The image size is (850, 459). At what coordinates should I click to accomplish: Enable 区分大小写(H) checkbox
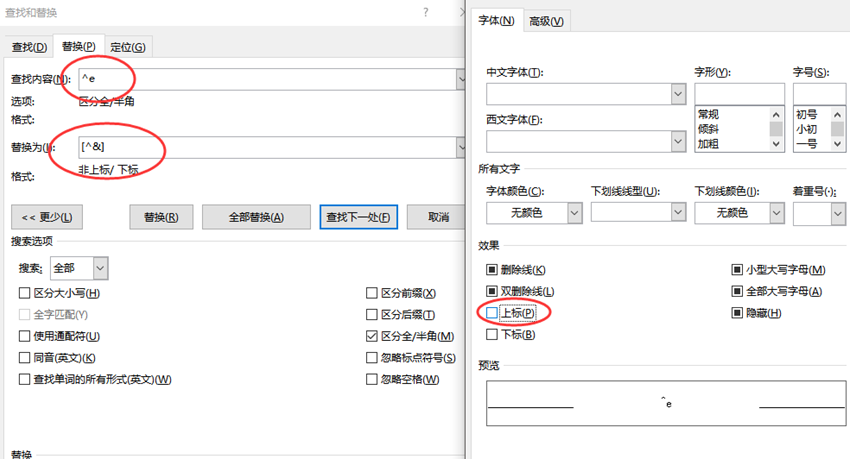[24, 293]
